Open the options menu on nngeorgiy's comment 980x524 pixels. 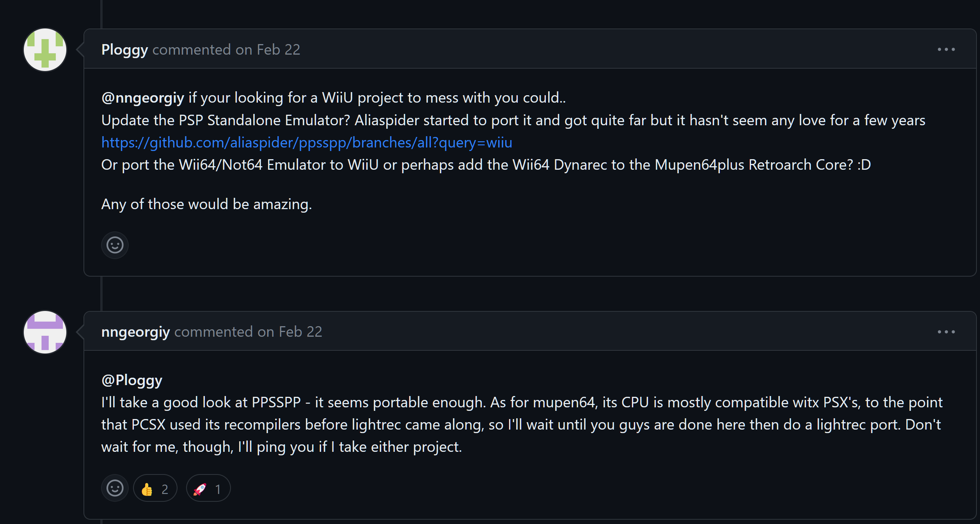point(946,332)
